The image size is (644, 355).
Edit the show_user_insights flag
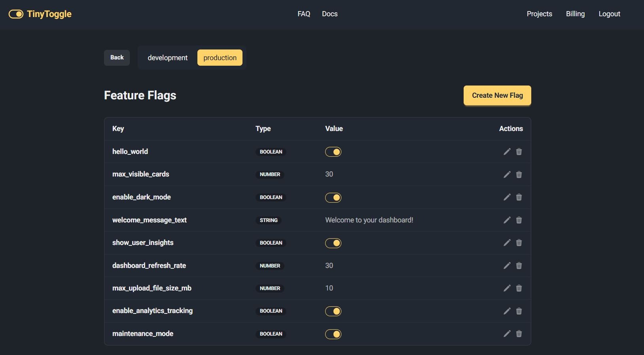(507, 243)
